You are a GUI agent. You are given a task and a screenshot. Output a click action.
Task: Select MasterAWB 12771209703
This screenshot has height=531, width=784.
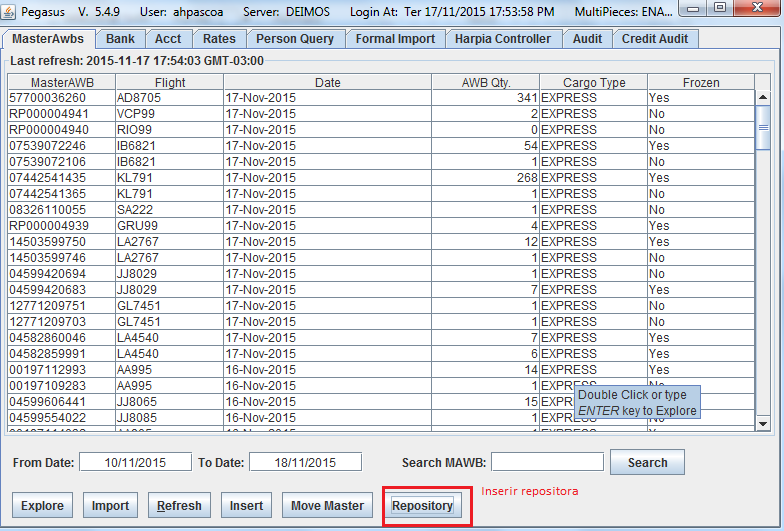(x=62, y=322)
